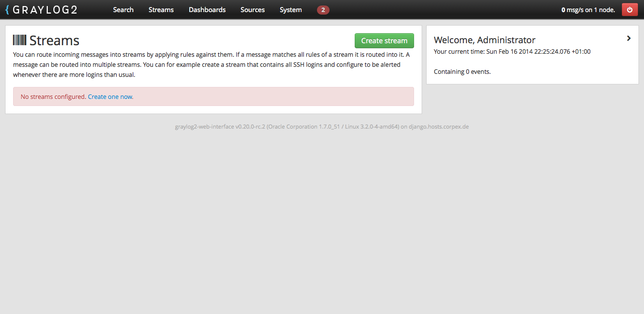
Task: Click the '0 msg/s on 1 node' throughput indicator
Action: [x=588, y=10]
